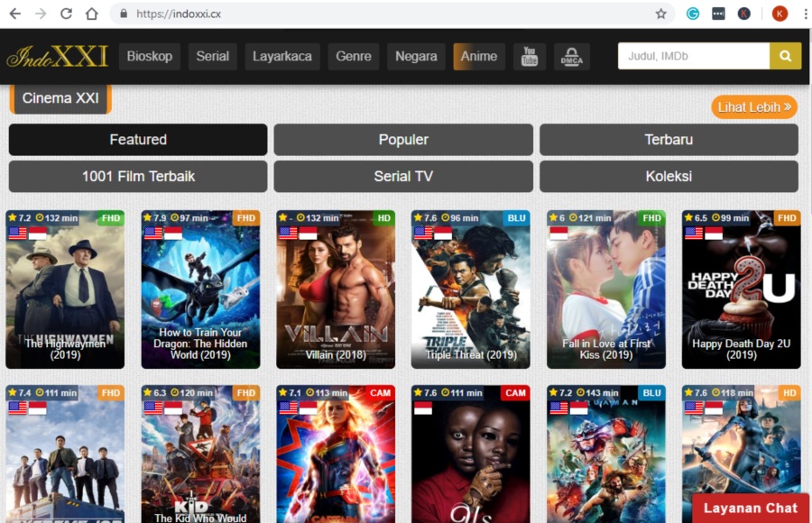812x523 pixels.
Task: Reload the page with refresh icon
Action: (x=66, y=14)
